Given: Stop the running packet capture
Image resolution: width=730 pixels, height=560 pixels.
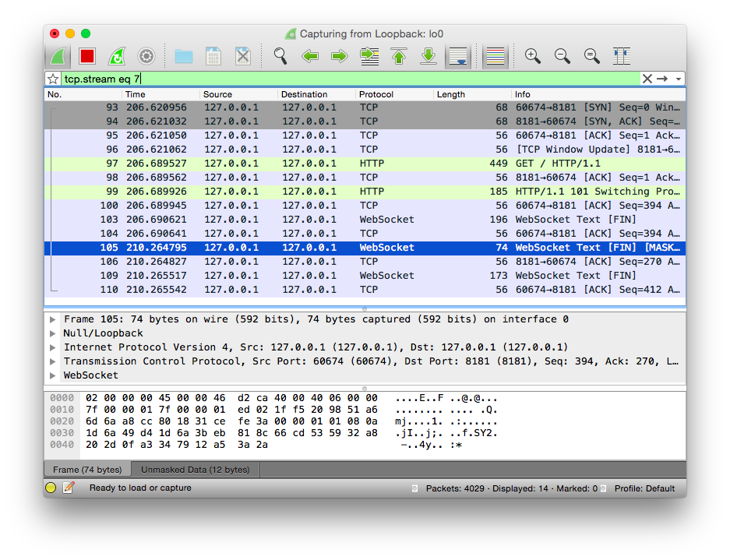Looking at the screenshot, I should 87,56.
